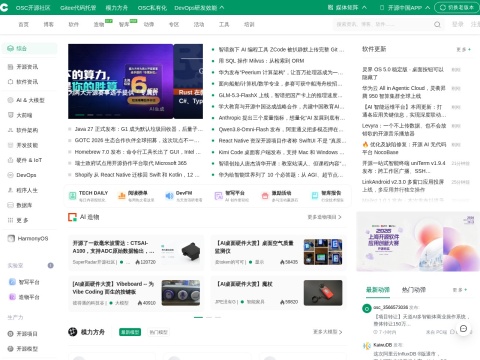
Task: Open the Java 27 release news link
Action: (x=138, y=129)
